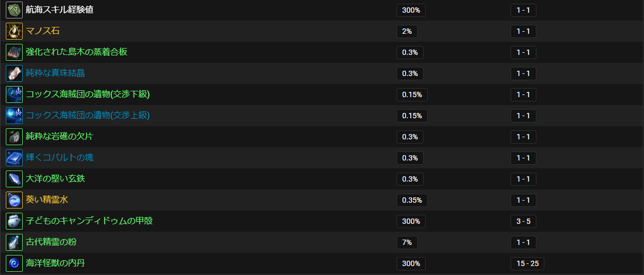The width and height of the screenshot is (644, 275).
Task: Click the 大洋の堅い玄鉄 item icon
Action: pos(14,179)
